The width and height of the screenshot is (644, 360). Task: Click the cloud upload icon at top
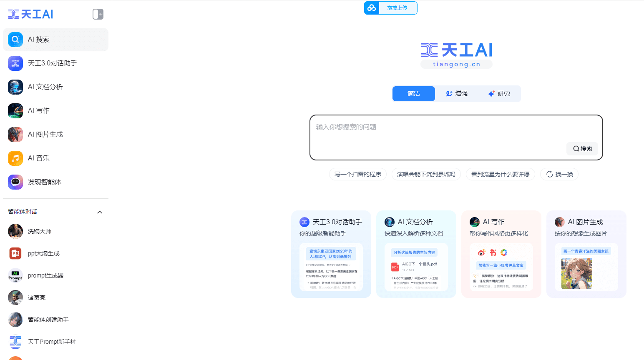tap(372, 8)
